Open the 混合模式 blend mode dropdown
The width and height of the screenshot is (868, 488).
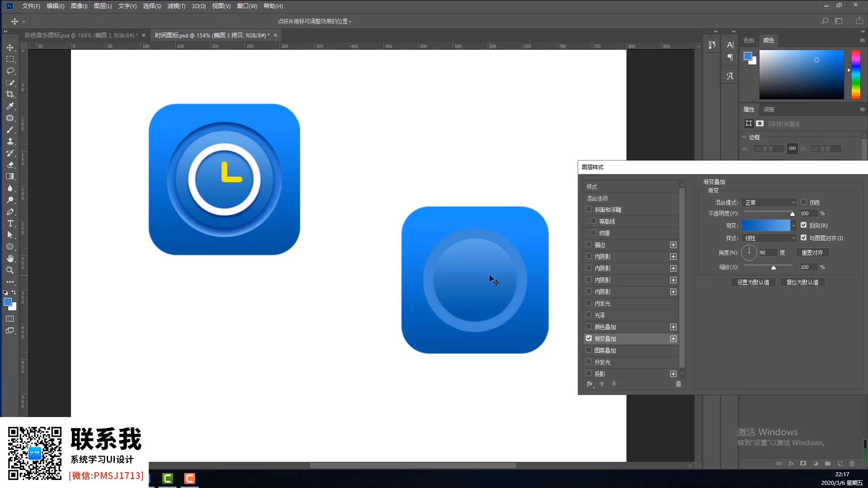pyautogui.click(x=769, y=202)
